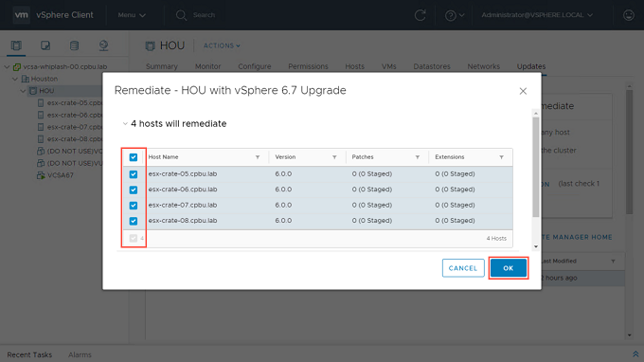Open the Recent Tasks panel
This screenshot has width=644, height=362.
coord(29,354)
